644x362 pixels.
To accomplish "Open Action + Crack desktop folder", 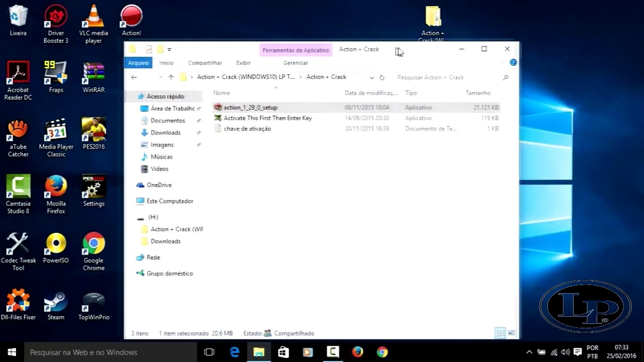I will 433,24.
